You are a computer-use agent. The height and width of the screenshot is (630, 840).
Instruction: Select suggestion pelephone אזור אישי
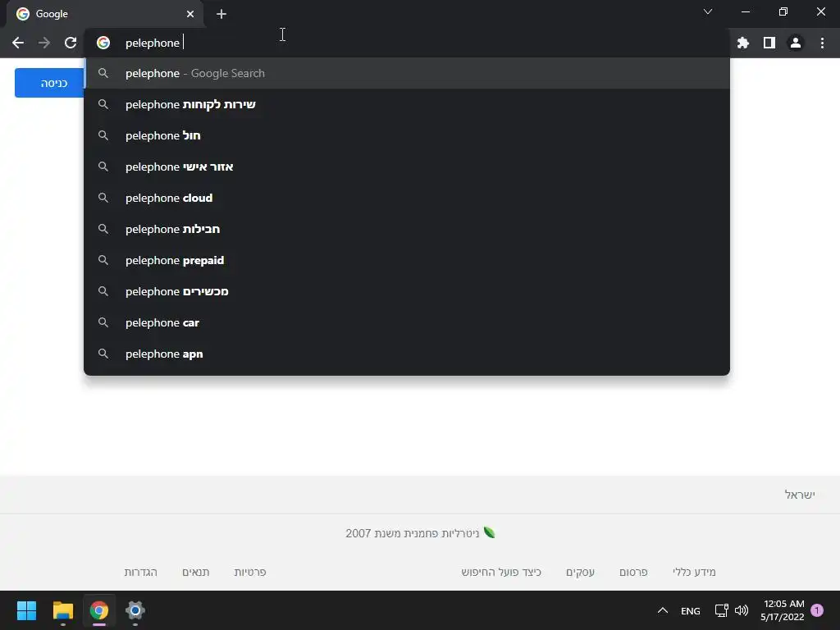(407, 167)
